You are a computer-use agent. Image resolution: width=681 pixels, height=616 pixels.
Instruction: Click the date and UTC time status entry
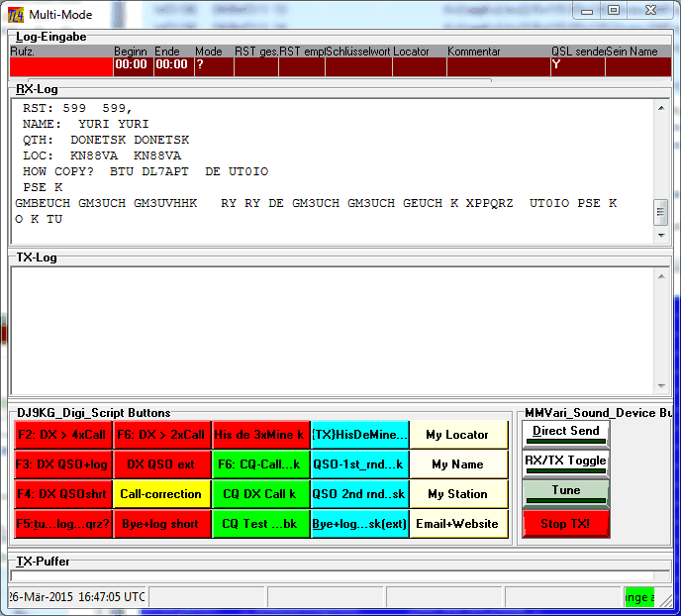[77, 597]
